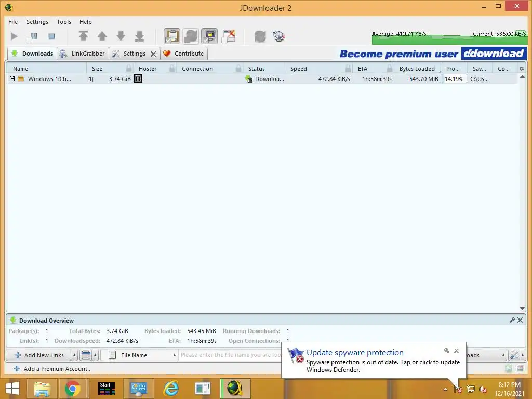Click the hoster icon in the package row
Screen dimensions: 532x399
[x=138, y=79]
